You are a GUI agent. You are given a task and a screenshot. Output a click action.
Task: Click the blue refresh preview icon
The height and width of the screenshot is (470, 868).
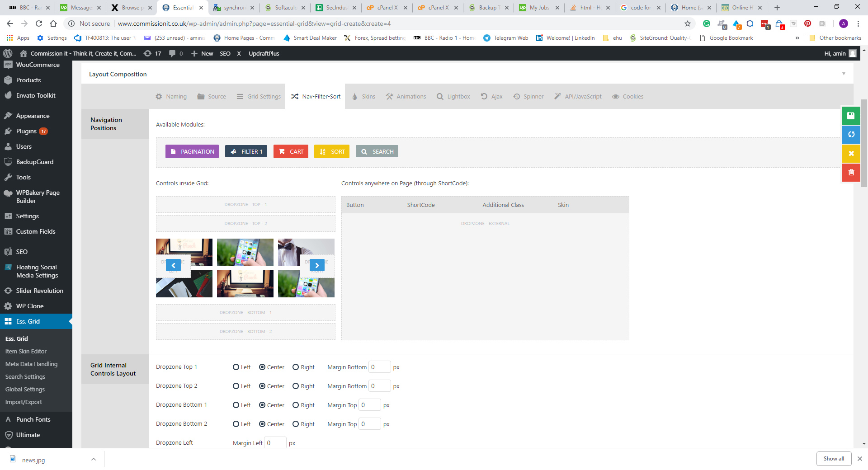coord(851,134)
